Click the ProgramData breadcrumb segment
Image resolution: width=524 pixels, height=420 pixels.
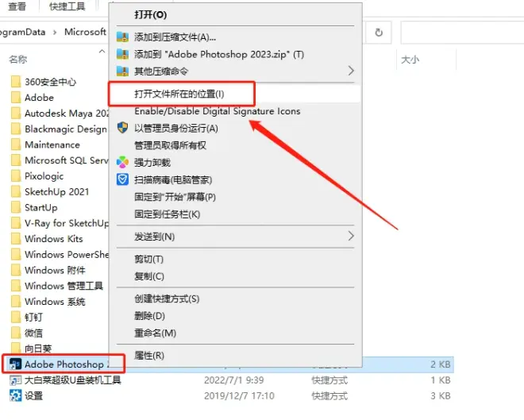click(x=23, y=32)
